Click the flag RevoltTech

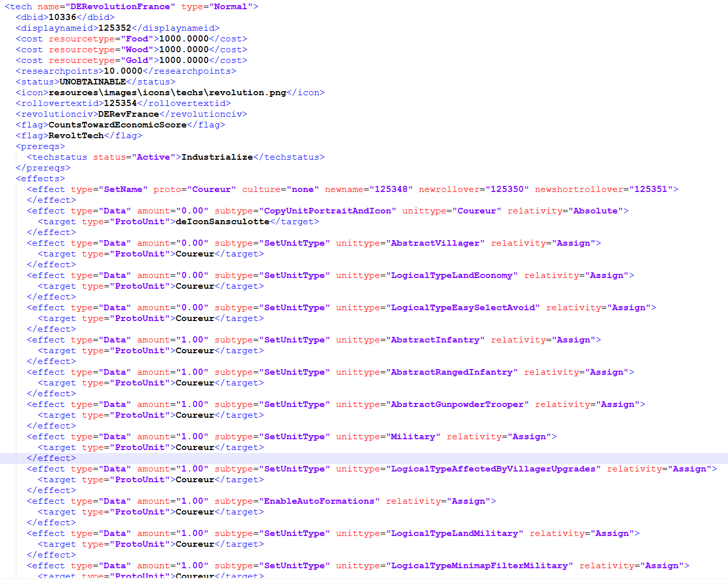(x=76, y=136)
